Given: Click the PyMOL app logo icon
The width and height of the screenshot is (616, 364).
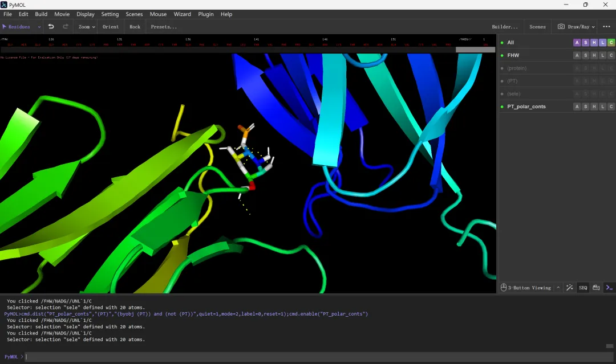Looking at the screenshot, I should pos(4,5).
